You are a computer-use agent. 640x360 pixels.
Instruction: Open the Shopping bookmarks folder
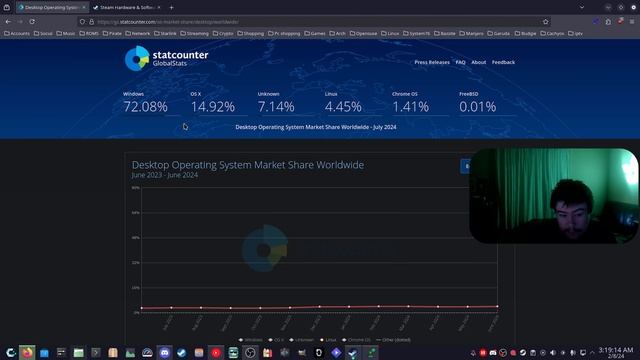251,33
